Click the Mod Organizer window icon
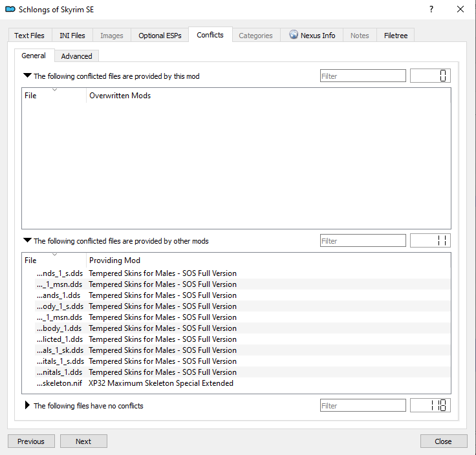The width and height of the screenshot is (476, 455). tap(10, 10)
